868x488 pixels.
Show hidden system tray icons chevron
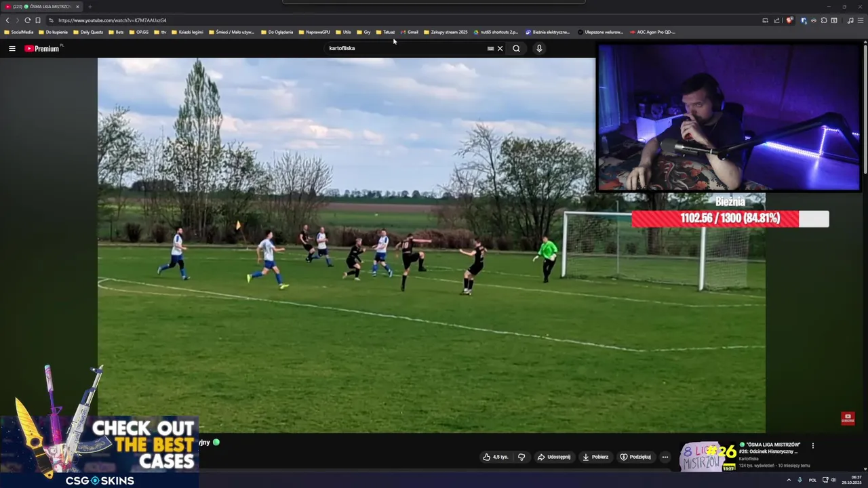pos(789,480)
